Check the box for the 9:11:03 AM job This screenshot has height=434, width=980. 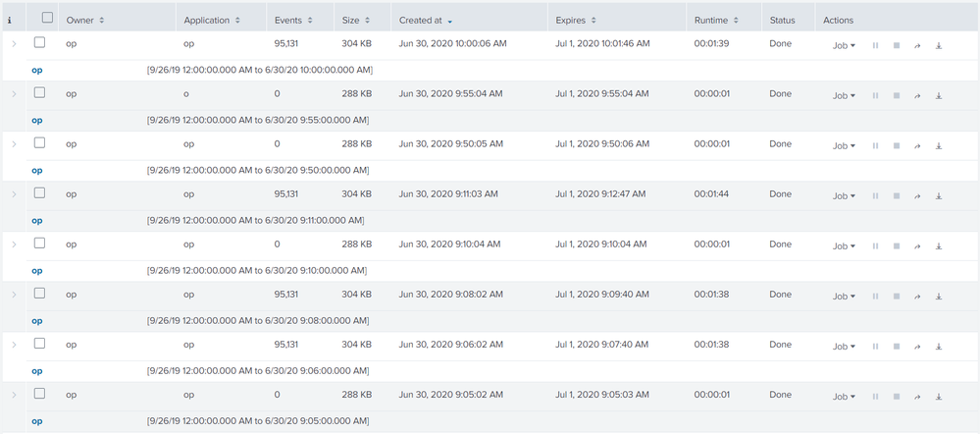pyautogui.click(x=40, y=193)
